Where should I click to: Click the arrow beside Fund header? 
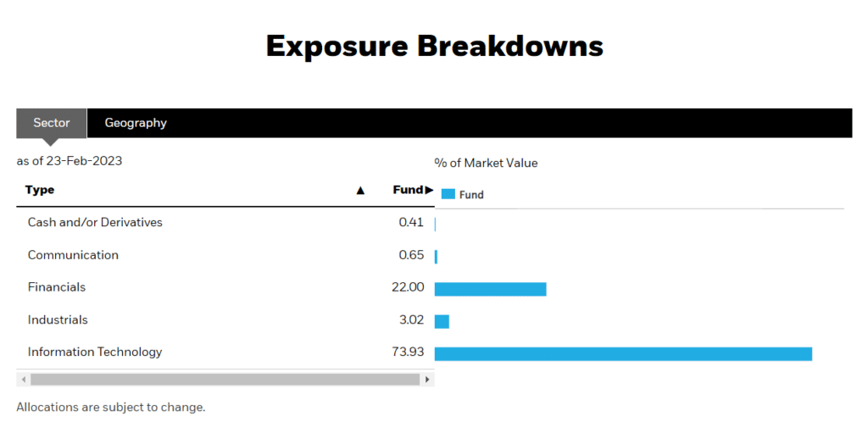[x=429, y=190]
